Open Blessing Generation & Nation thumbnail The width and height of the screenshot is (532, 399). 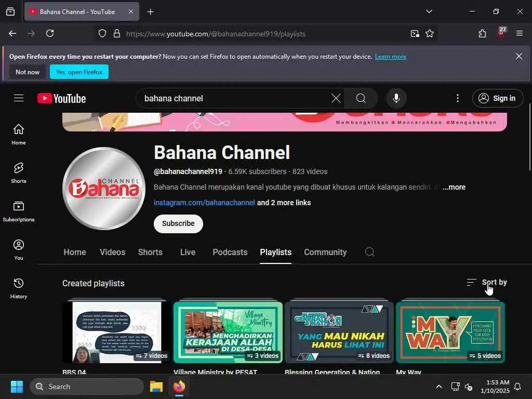tap(339, 332)
